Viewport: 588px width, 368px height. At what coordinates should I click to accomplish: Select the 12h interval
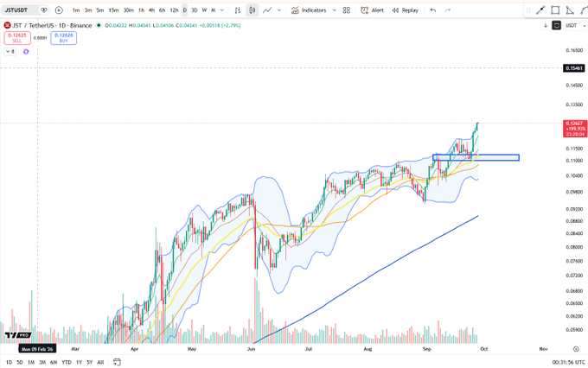[174, 10]
